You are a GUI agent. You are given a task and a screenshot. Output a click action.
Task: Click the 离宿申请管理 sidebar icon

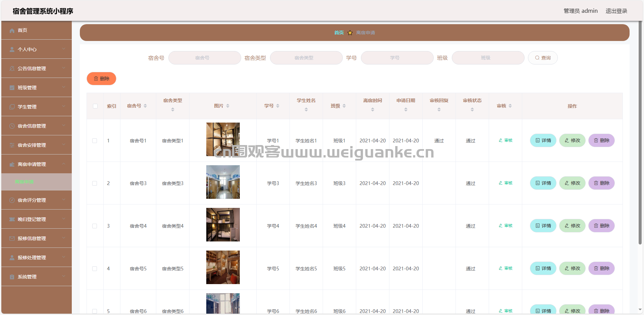[12, 165]
